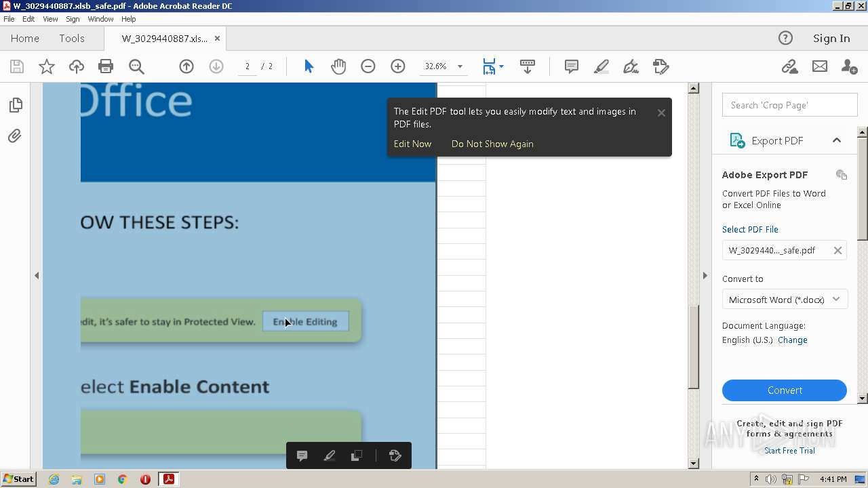The height and width of the screenshot is (488, 868).
Task: Open Chrome from the taskbar
Action: (123, 479)
